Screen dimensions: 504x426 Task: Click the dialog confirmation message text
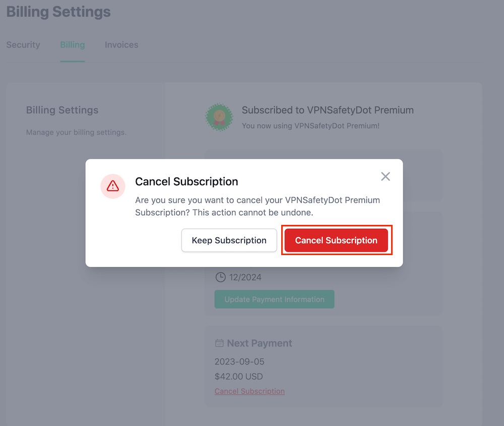pyautogui.click(x=258, y=206)
